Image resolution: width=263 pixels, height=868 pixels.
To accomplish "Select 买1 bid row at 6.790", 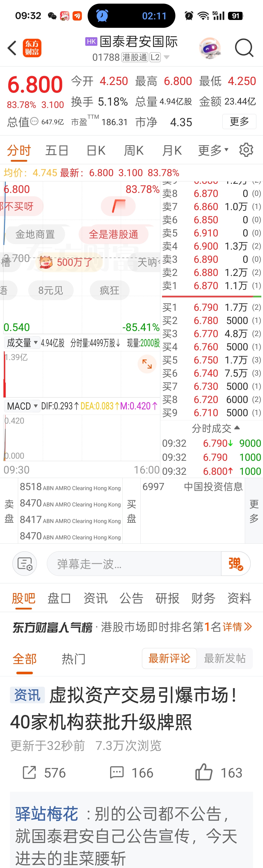I will 211,307.
